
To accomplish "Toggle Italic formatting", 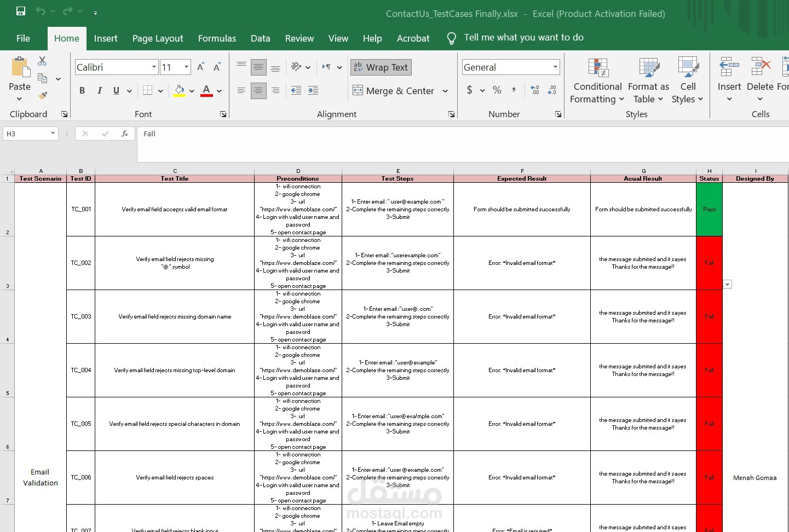I will 99,90.
